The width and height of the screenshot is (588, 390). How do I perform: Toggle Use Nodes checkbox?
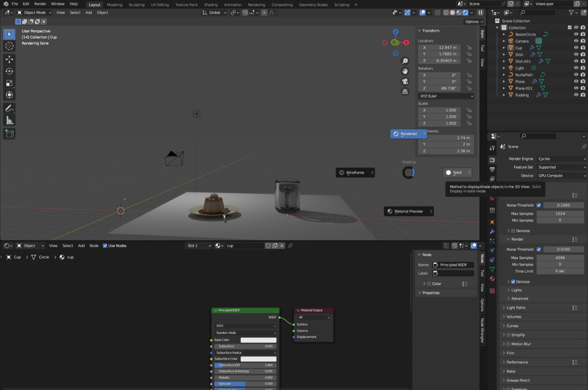(105, 245)
